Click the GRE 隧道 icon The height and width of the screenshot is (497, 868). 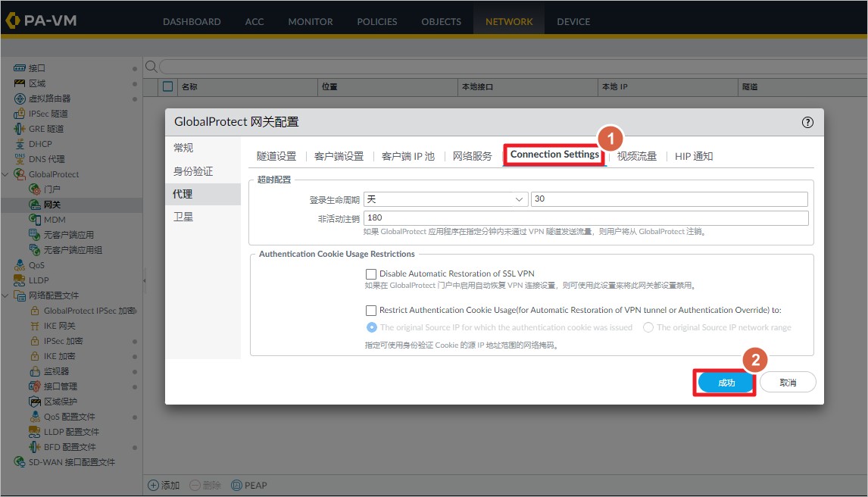pyautogui.click(x=20, y=128)
